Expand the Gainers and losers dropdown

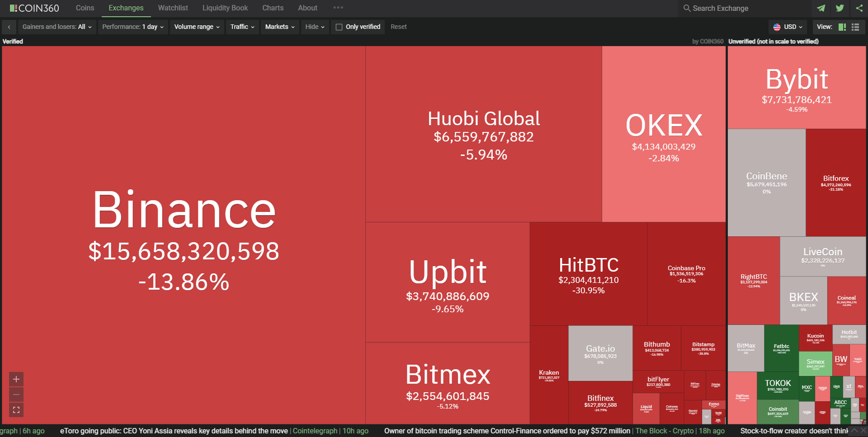coord(57,27)
